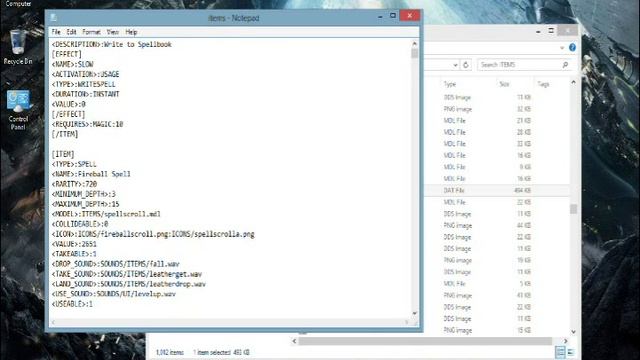Maximize the Notepad window
This screenshot has width=640, height=360.
click(x=393, y=16)
